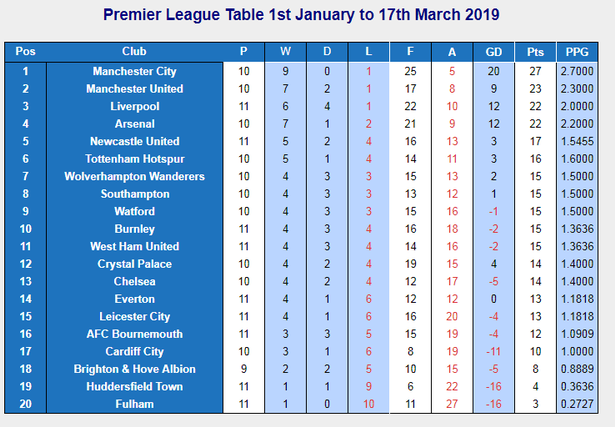Choose Fulham at the table bottom
This screenshot has height=427, width=615.
pos(134,404)
